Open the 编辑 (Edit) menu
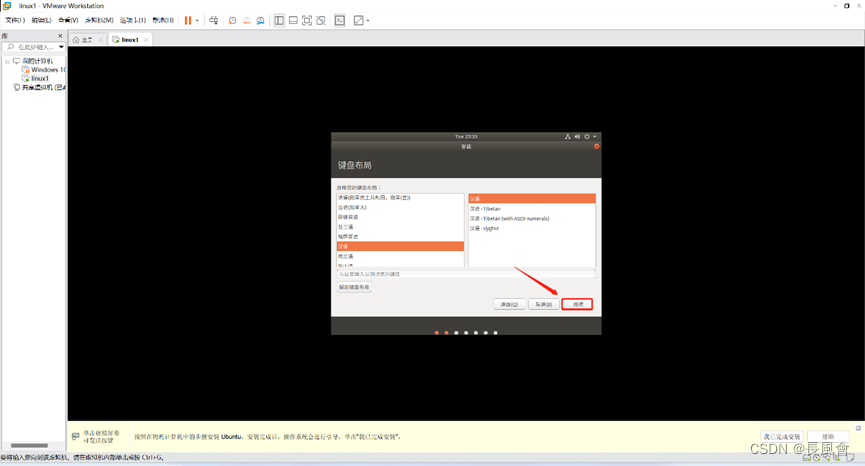Image resolution: width=865 pixels, height=466 pixels. click(x=41, y=20)
